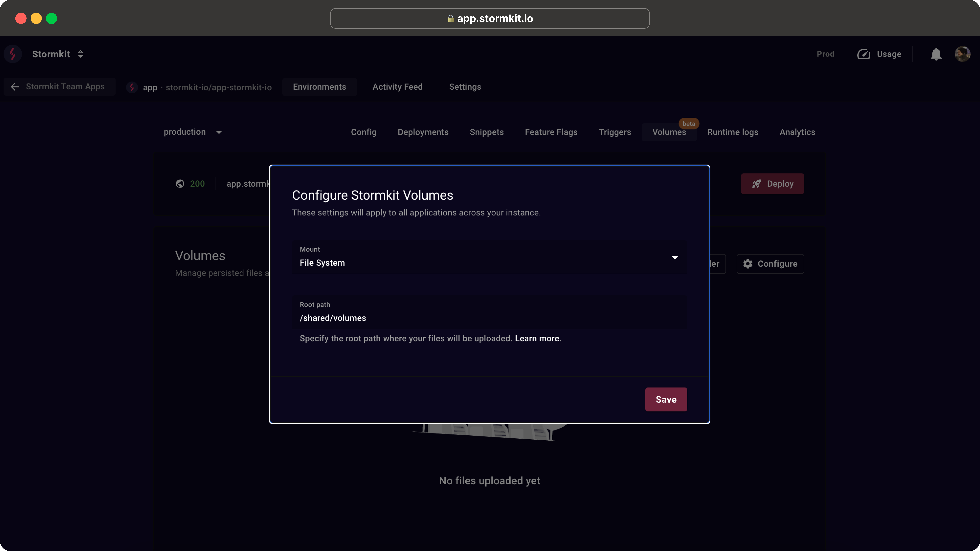Click the user avatar profile icon

(963, 54)
